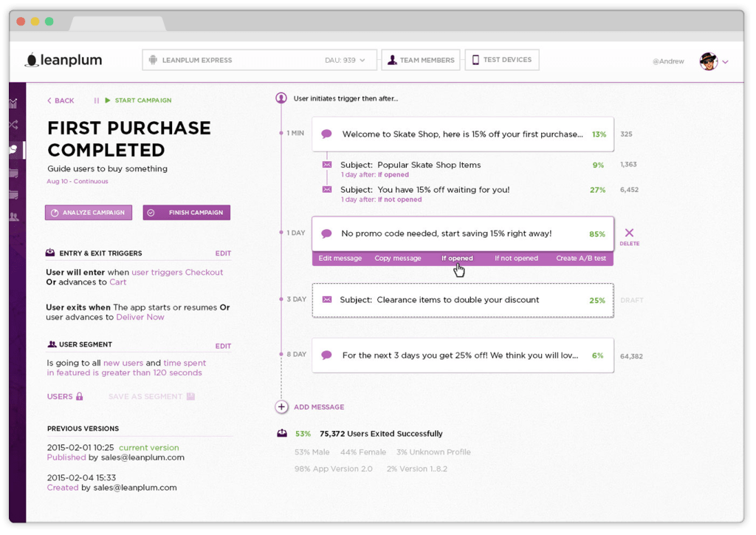Edit the Entry & Exit Triggers section
This screenshot has height=535, width=756.
223,253
